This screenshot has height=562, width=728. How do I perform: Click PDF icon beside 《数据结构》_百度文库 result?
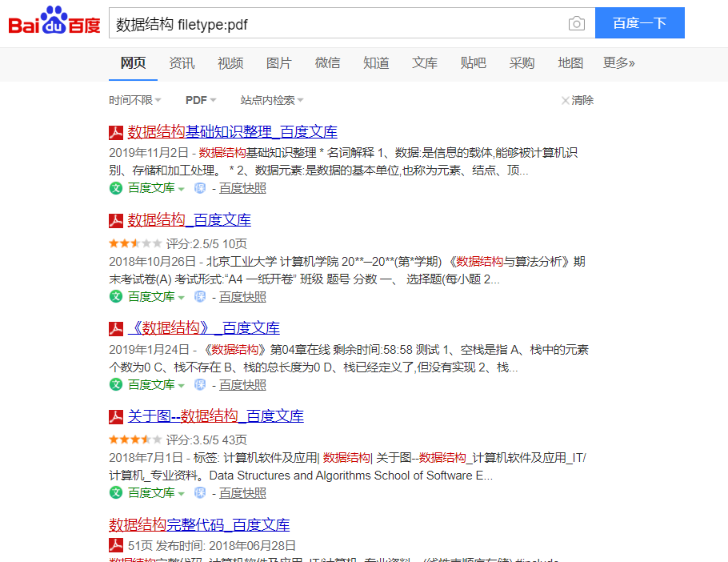[116, 329]
